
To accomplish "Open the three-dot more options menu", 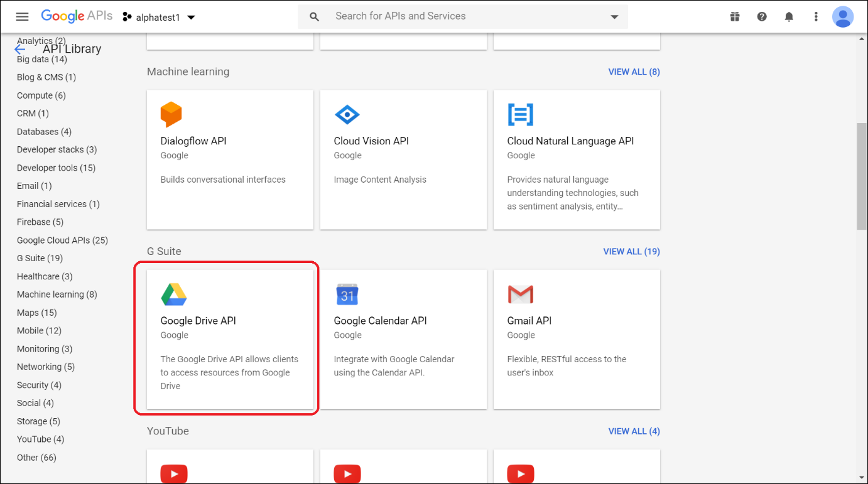I will pos(816,17).
